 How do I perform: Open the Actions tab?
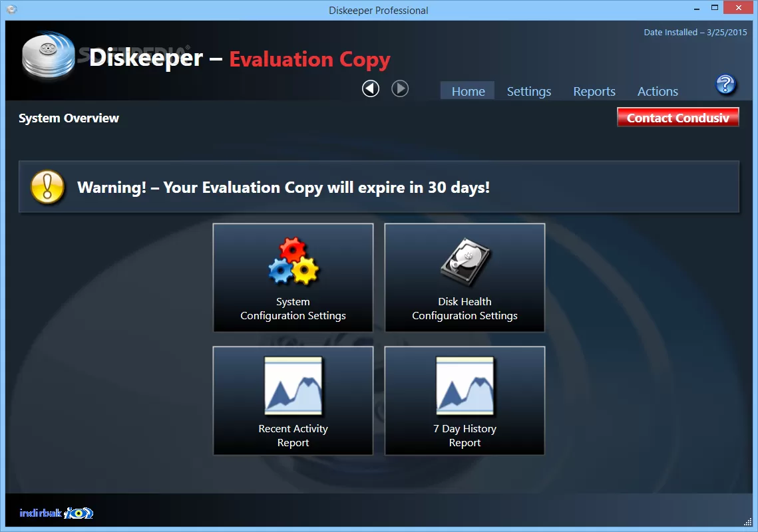pos(658,91)
